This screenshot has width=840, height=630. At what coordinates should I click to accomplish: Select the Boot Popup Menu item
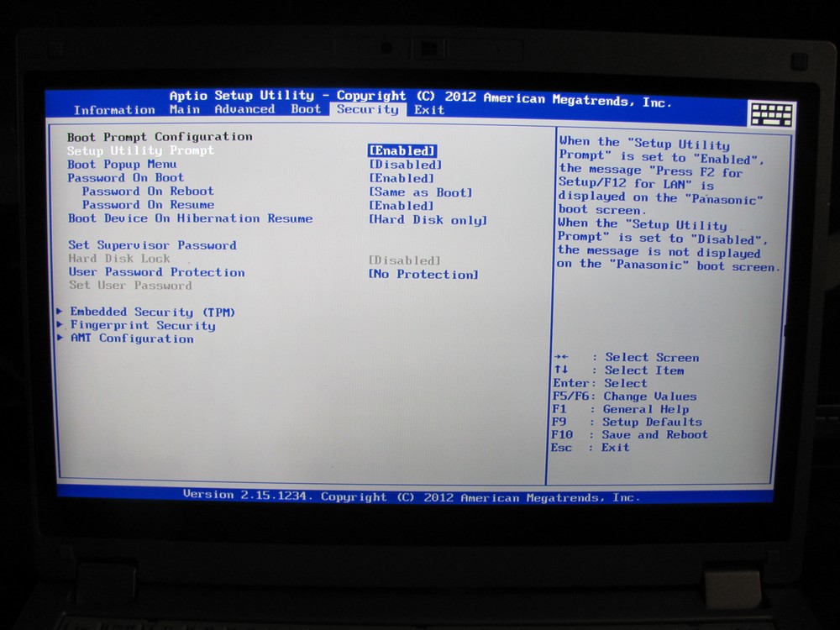coord(122,164)
